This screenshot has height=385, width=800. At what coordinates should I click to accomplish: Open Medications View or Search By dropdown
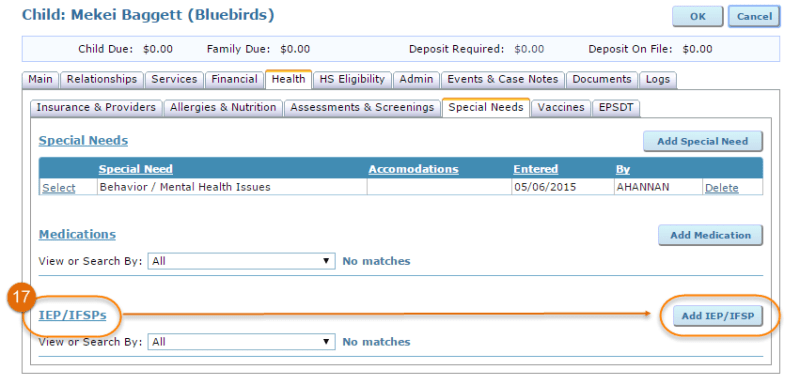[x=241, y=261]
